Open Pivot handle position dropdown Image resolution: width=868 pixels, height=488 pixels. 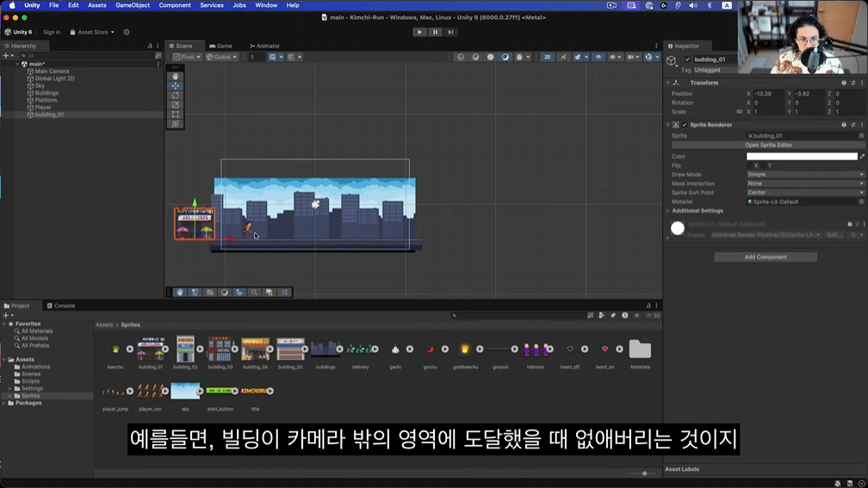pyautogui.click(x=187, y=57)
